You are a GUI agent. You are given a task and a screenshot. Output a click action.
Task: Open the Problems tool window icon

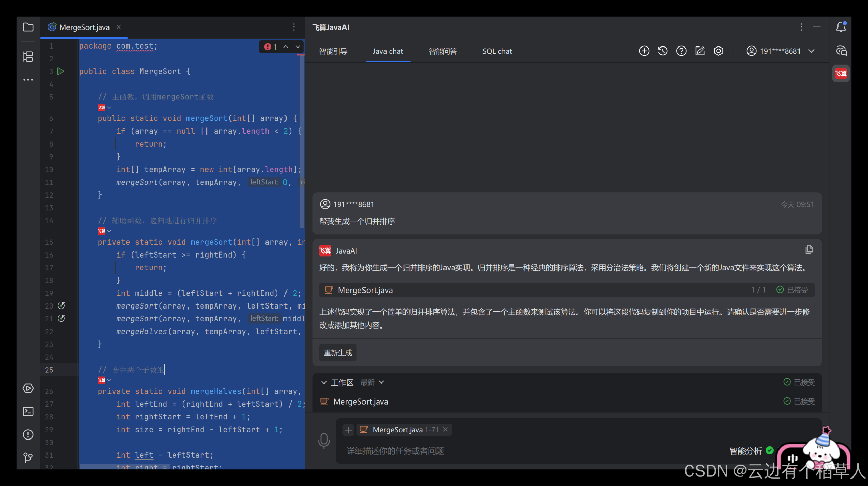(x=28, y=435)
